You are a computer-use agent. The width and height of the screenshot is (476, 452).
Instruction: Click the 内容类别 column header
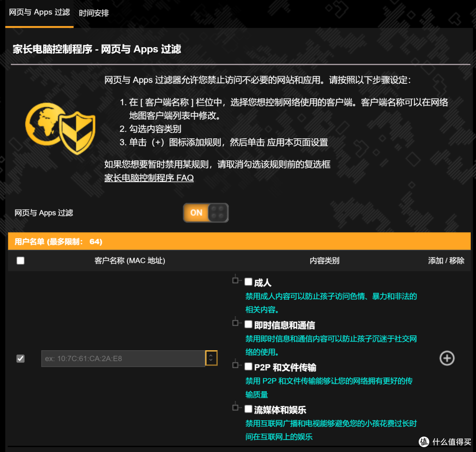point(324,260)
